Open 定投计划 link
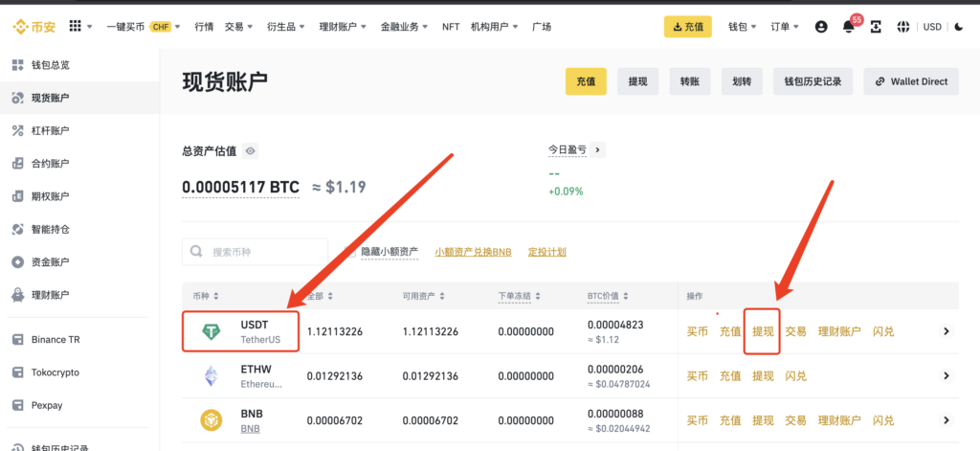 pyautogui.click(x=546, y=252)
